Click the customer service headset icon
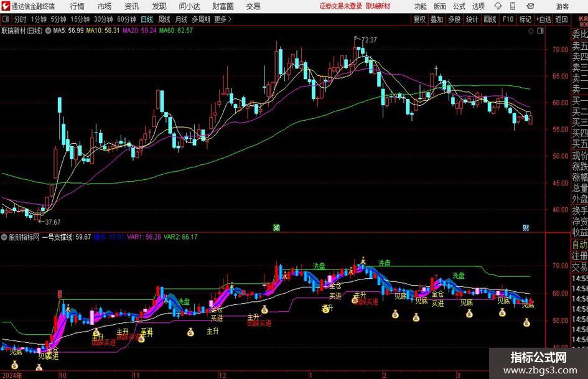Screen dimensions: 588x379 click(498, 6)
